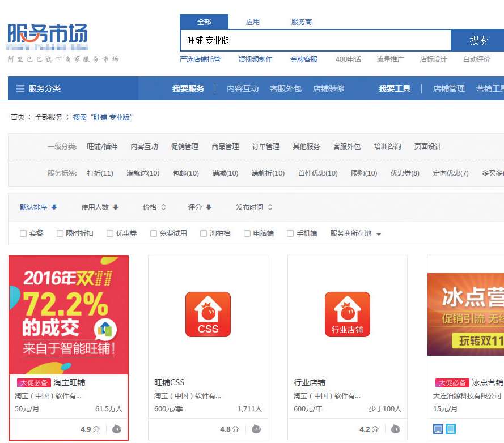Sort results by 价格
This screenshot has width=504, height=443.
pyautogui.click(x=154, y=207)
